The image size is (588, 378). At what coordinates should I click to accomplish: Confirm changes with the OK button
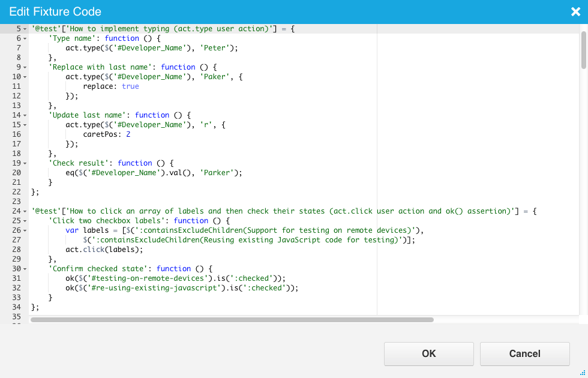428,353
